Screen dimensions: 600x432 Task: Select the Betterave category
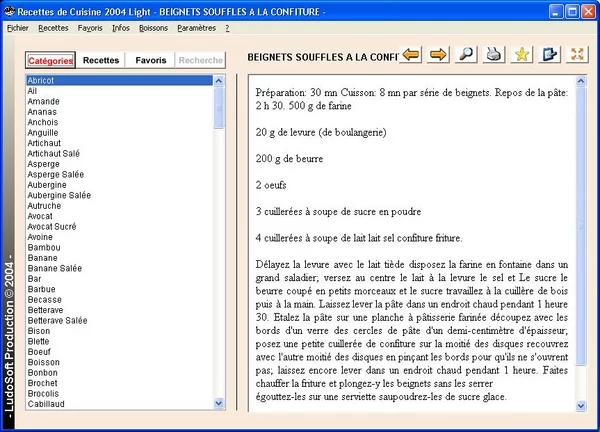click(119, 310)
